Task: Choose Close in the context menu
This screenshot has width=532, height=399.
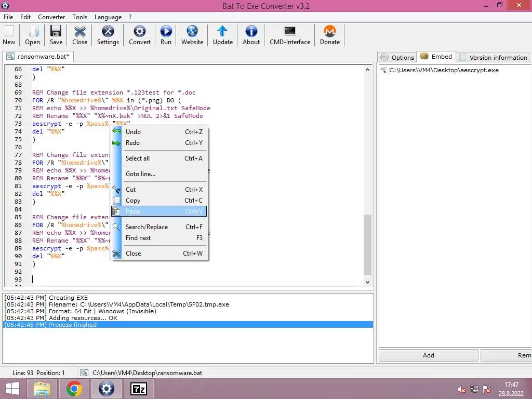Action: (x=159, y=254)
